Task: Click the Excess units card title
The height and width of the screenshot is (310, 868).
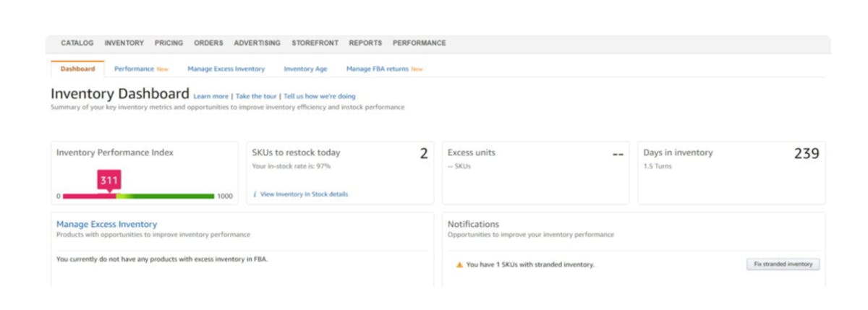Action: pyautogui.click(x=472, y=152)
